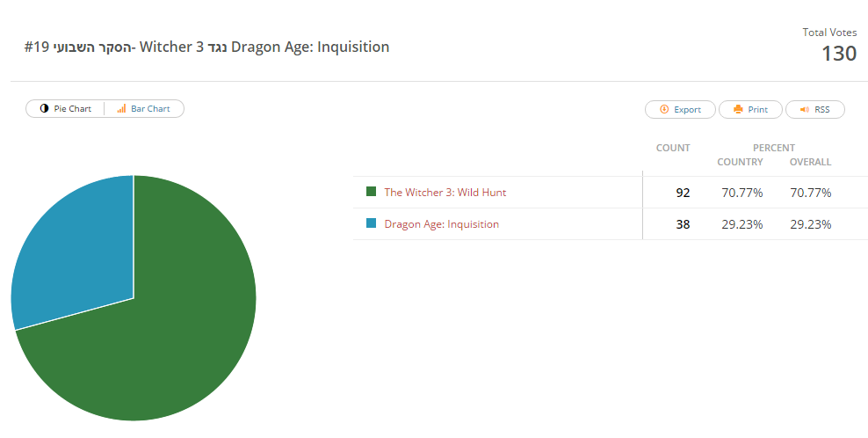Click the orange printer icon
This screenshot has width=868, height=438.
738,109
